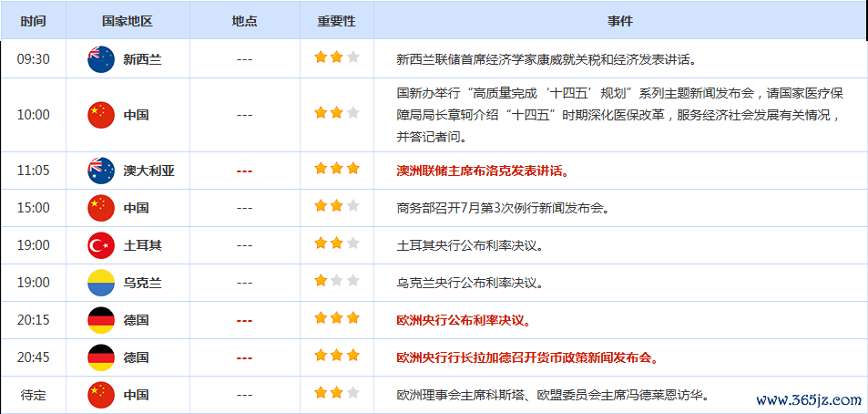
Task: Open the 欧洲央行公布利率决议 event
Action: [x=464, y=320]
